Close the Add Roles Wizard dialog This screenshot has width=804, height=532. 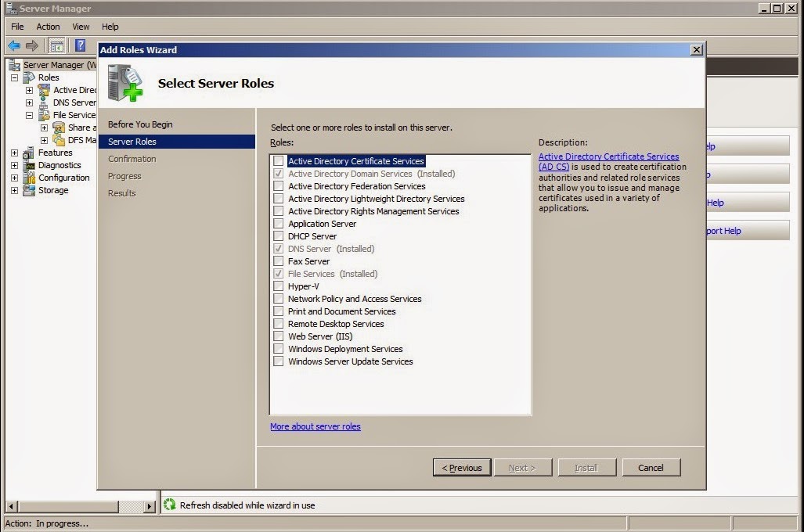click(x=696, y=50)
